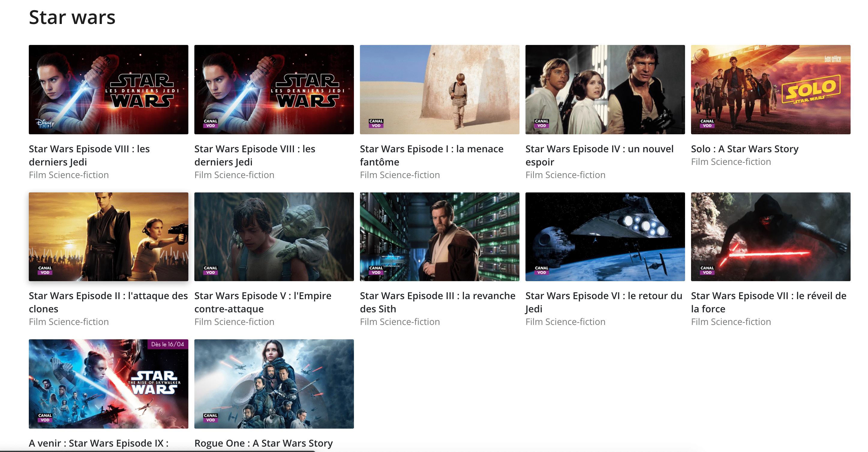Click Canal VOD badge on Solo poster

click(707, 123)
